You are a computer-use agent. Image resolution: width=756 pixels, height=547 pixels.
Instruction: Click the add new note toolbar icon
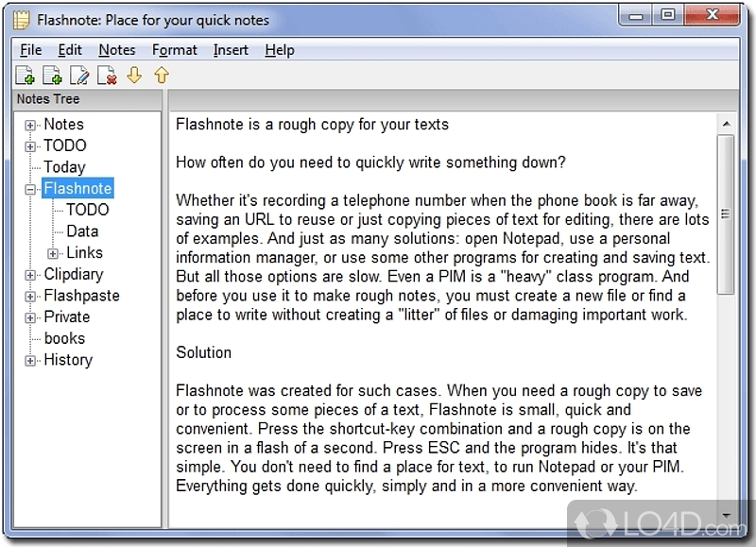(x=26, y=76)
